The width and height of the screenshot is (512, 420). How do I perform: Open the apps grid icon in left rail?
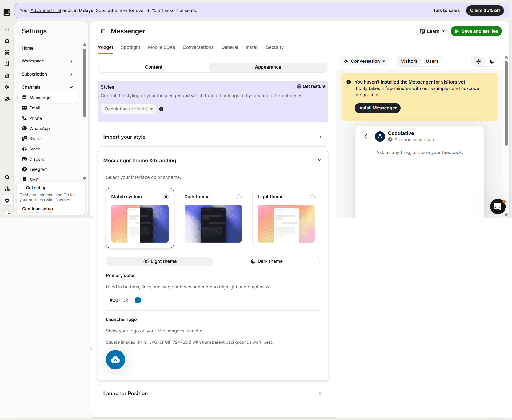pos(7,53)
